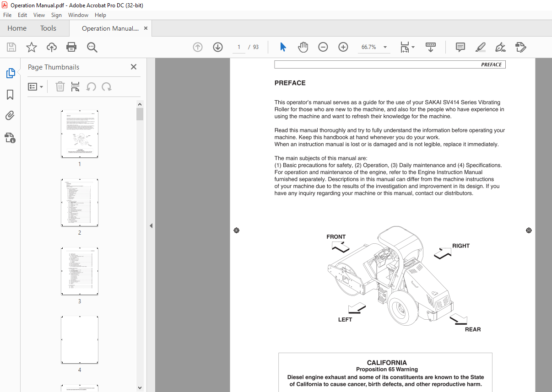Click the thumbnails panel scrollbar thumb
Screen dimensions: 552x392
(x=140, y=113)
